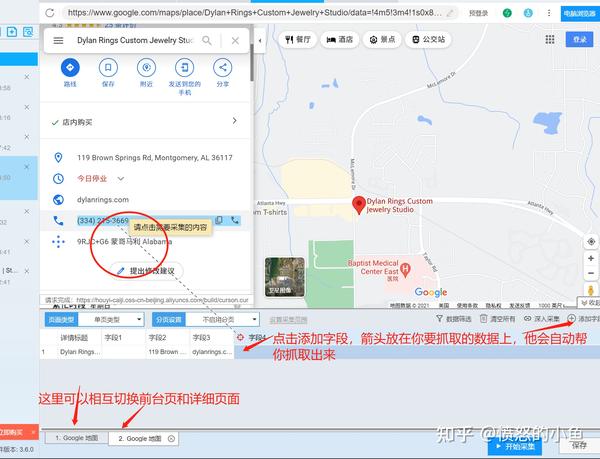The image size is (600, 459).
Task: Click the 开始采集 start button
Action: (x=515, y=446)
